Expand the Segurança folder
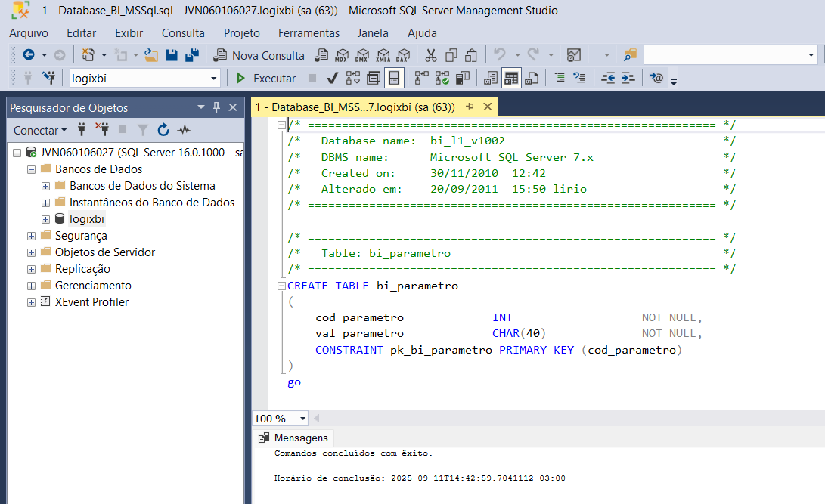 pyautogui.click(x=31, y=237)
